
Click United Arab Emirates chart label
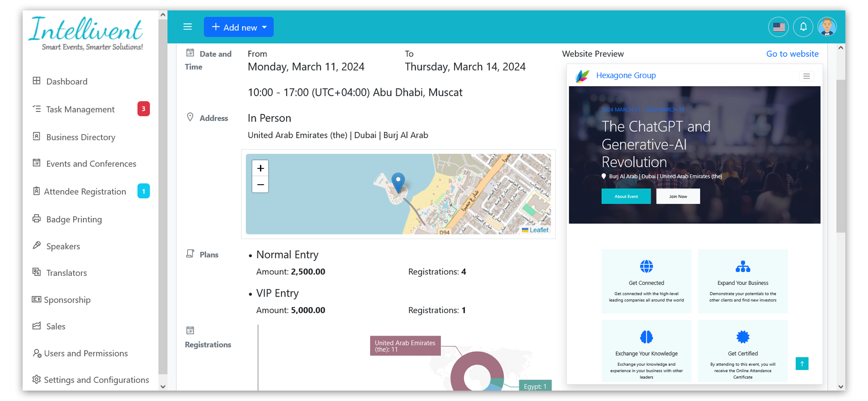[x=405, y=346]
